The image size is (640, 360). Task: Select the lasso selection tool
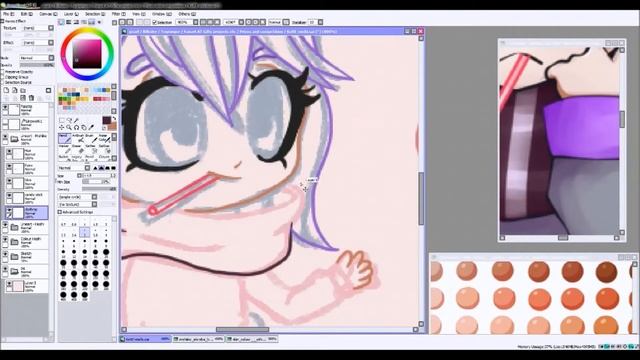[x=69, y=120]
